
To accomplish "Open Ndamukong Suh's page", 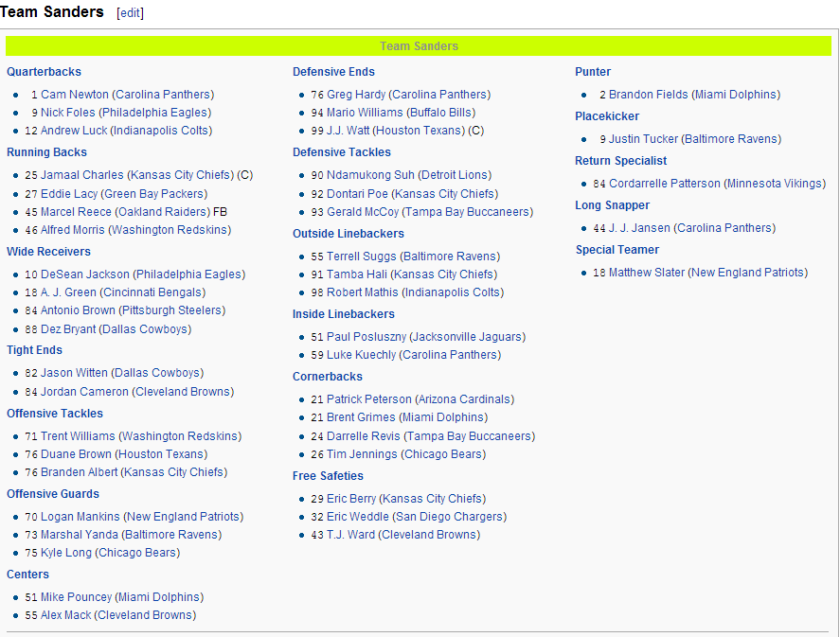I will pyautogui.click(x=370, y=175).
